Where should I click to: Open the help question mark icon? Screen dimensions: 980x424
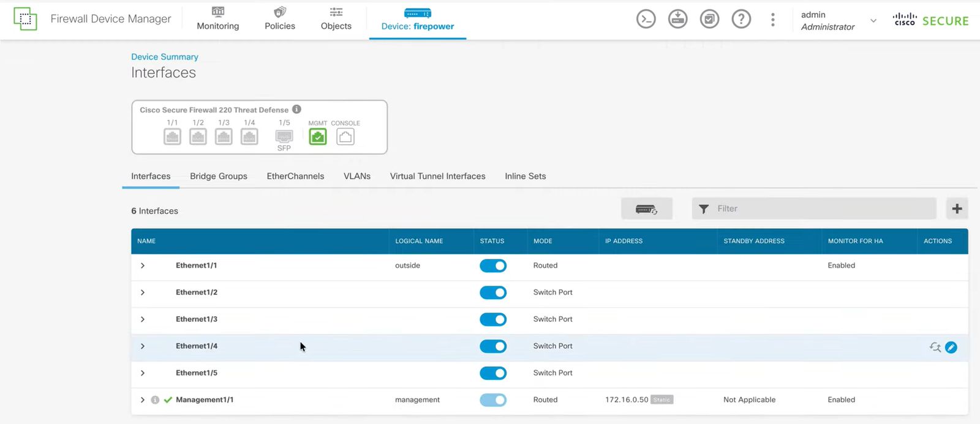click(x=741, y=20)
